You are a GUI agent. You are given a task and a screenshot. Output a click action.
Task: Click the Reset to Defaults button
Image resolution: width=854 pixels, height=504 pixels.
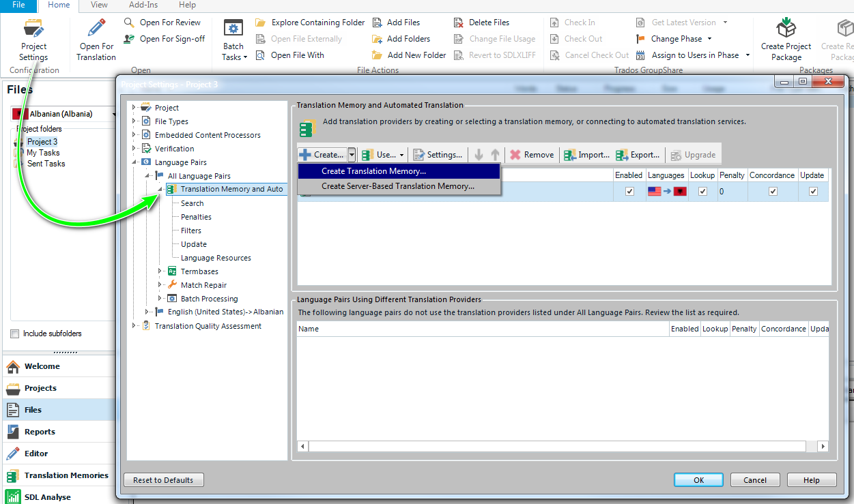coord(163,480)
